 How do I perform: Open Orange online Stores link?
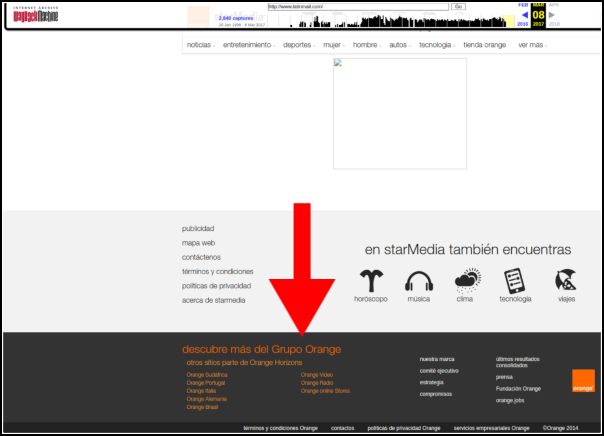coord(325,391)
